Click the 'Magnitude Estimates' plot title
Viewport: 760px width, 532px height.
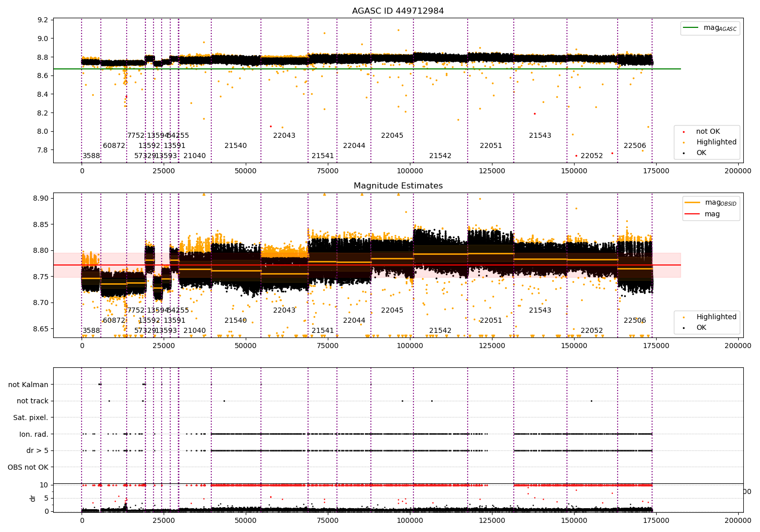[398, 186]
